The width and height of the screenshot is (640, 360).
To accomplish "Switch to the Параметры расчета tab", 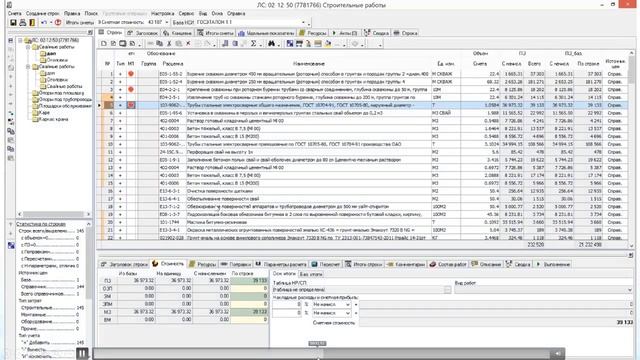I will pyautogui.click(x=280, y=264).
